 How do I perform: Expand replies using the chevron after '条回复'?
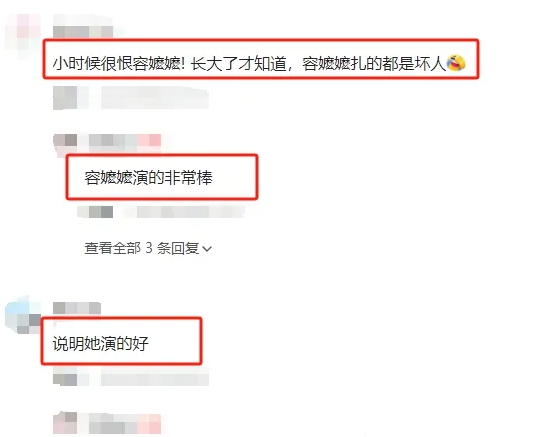(x=207, y=249)
